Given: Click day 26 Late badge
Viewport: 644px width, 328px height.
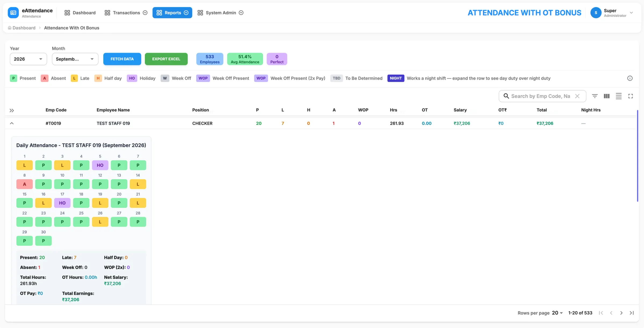Looking at the screenshot, I should 100,222.
